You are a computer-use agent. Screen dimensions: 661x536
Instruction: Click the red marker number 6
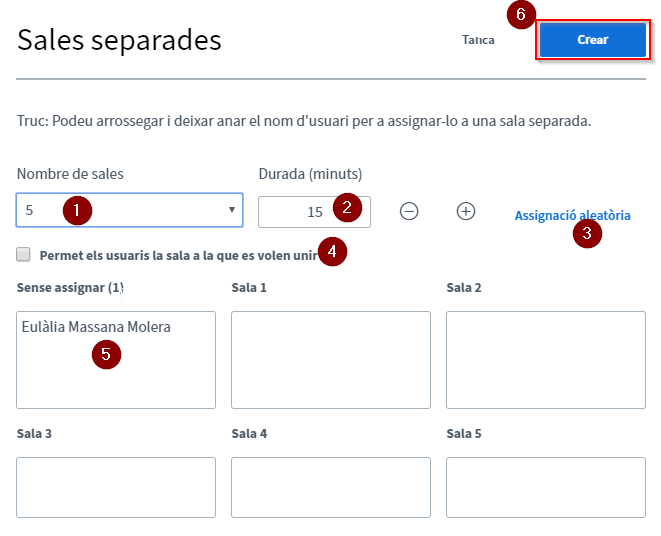(x=519, y=15)
